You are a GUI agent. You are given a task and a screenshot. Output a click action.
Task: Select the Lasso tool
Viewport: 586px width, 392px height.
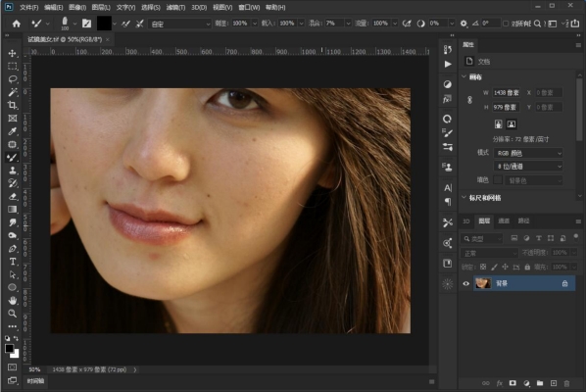click(x=13, y=79)
